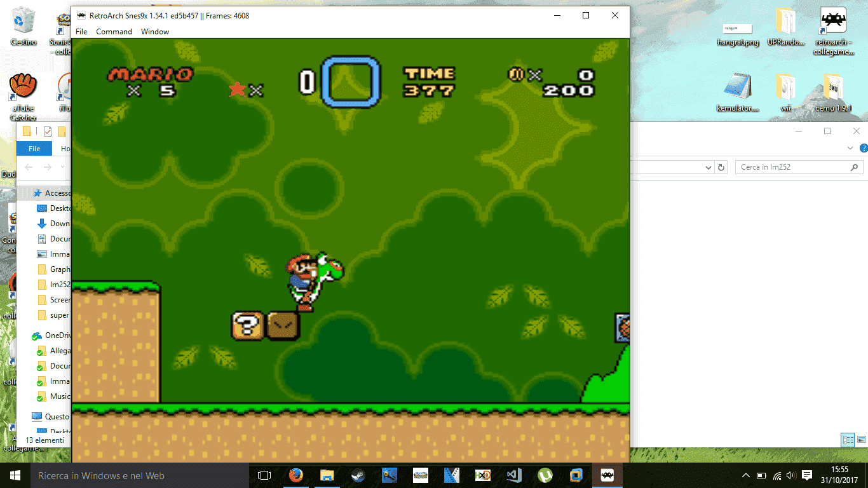
Task: Switch Explorer to details view
Action: 847,439
